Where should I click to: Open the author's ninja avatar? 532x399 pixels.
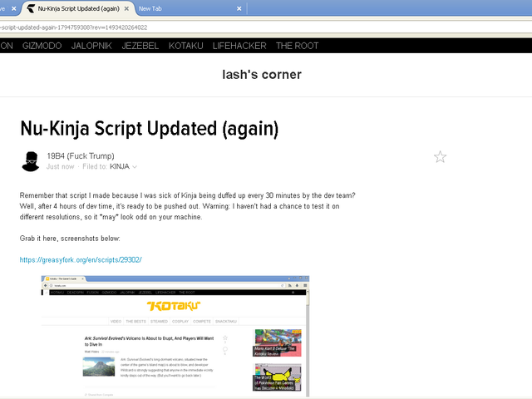31,161
